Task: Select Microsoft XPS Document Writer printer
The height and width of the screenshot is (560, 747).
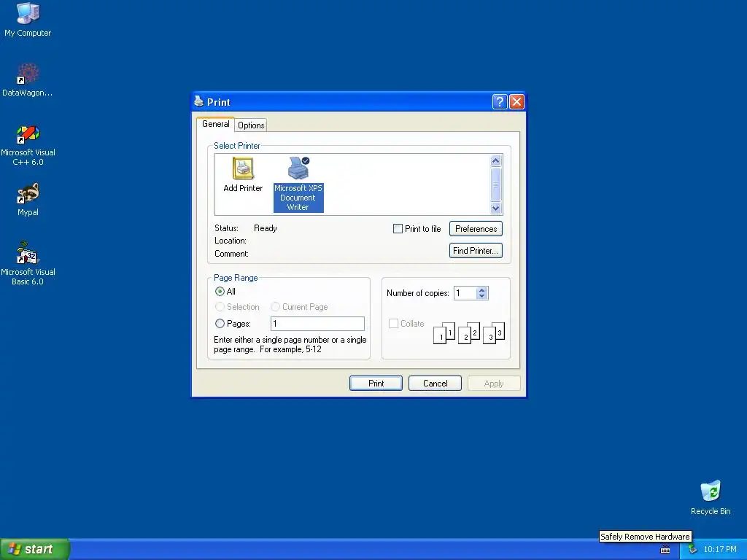Action: pyautogui.click(x=298, y=184)
